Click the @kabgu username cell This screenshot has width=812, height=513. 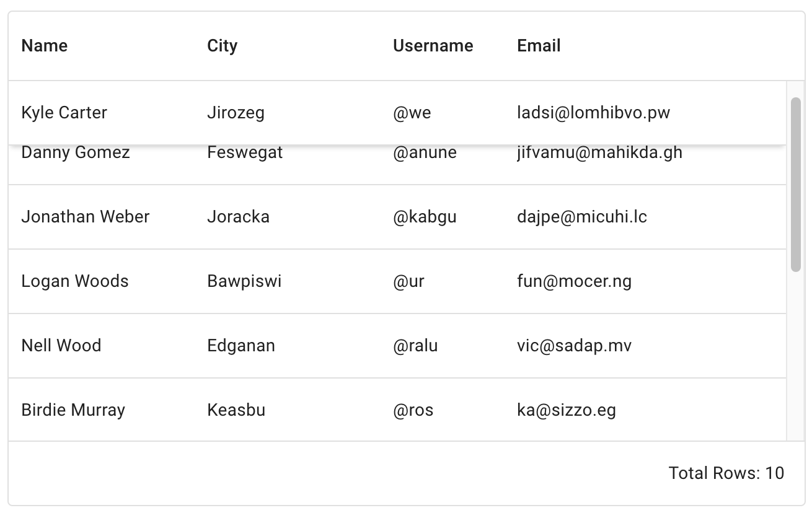(x=425, y=217)
